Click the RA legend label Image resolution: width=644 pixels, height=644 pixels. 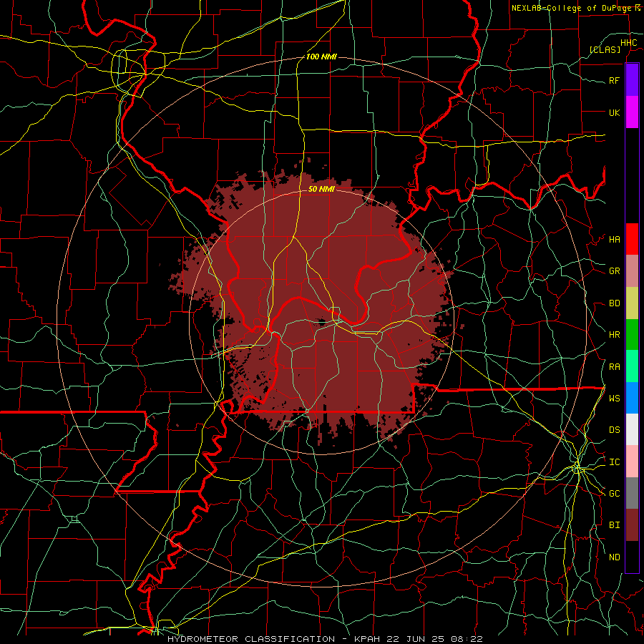pos(614,367)
